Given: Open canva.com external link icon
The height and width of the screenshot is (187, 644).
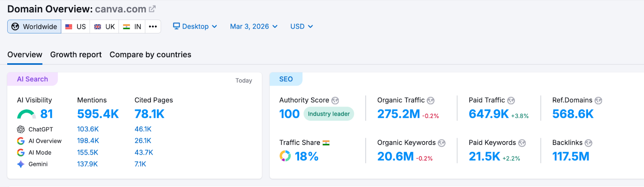Looking at the screenshot, I should [152, 9].
